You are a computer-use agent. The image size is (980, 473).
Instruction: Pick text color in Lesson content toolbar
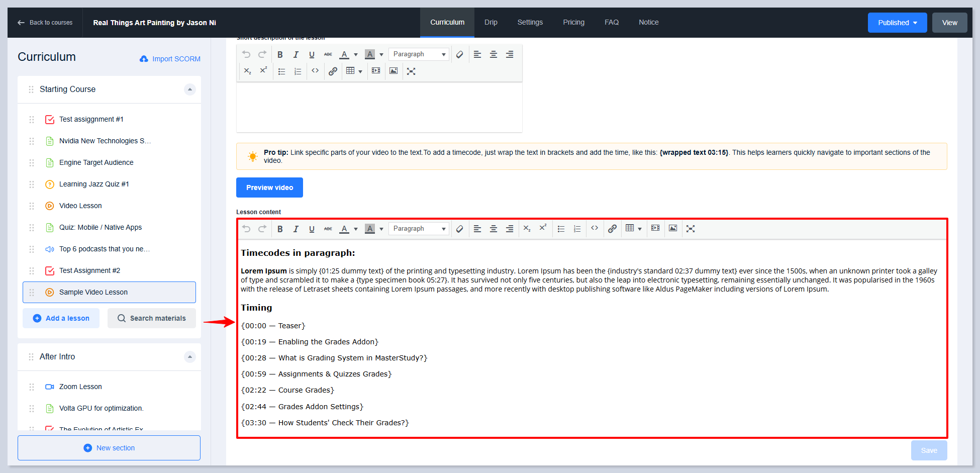pos(344,229)
